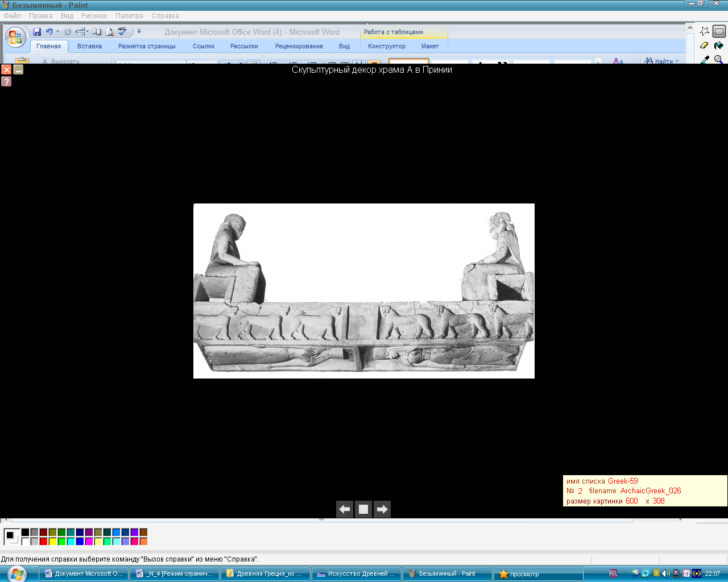Open 'Документ Microsoft O...' taskbar button
728x582 pixels.
pos(83,574)
